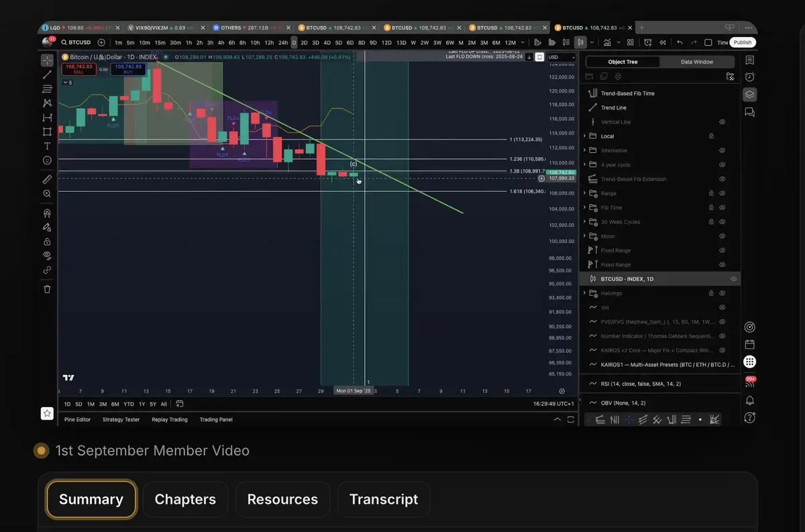Click the red SELL price button
This screenshot has height=532, width=805.
coord(78,69)
